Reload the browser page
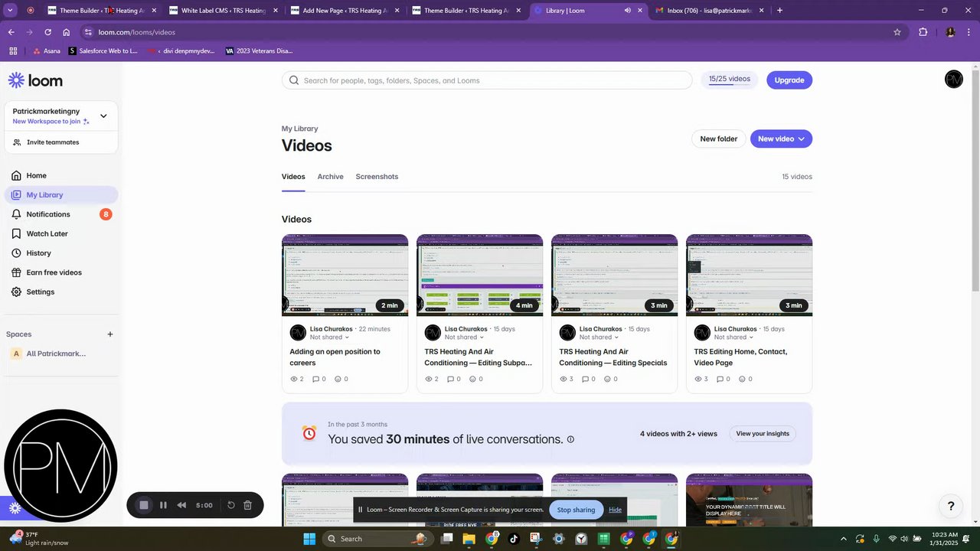Viewport: 980px width, 551px height. (47, 32)
